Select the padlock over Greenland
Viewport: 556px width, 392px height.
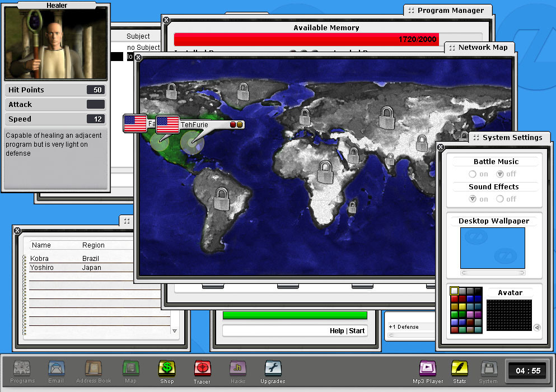(243, 91)
